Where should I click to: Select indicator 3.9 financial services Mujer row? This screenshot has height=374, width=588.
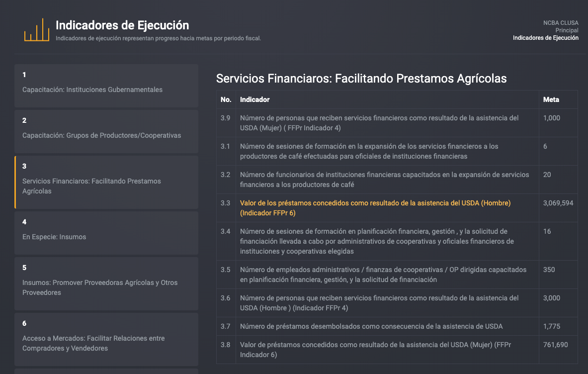pyautogui.click(x=397, y=123)
